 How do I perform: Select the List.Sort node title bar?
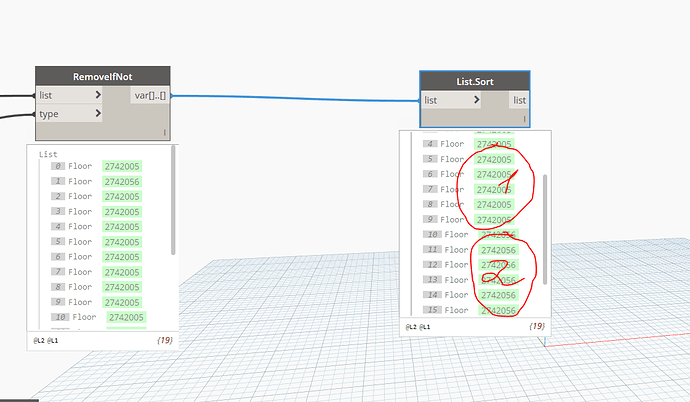point(474,81)
